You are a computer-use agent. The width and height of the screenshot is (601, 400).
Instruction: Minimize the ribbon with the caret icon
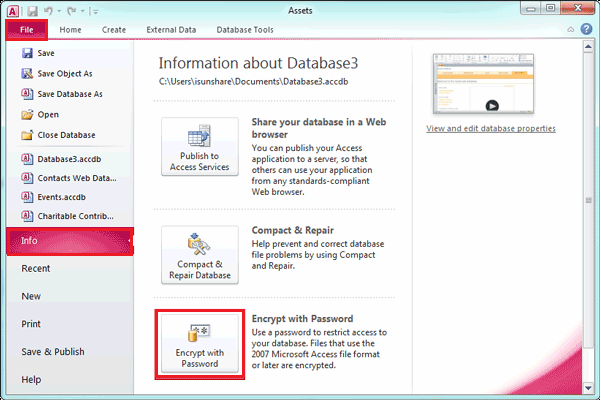571,30
